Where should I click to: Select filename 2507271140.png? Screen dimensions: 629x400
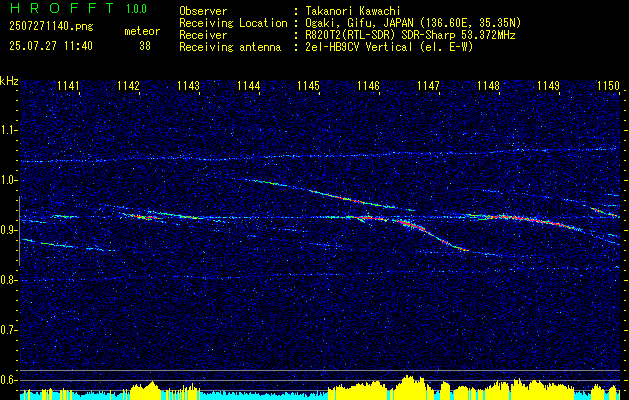pos(51,27)
